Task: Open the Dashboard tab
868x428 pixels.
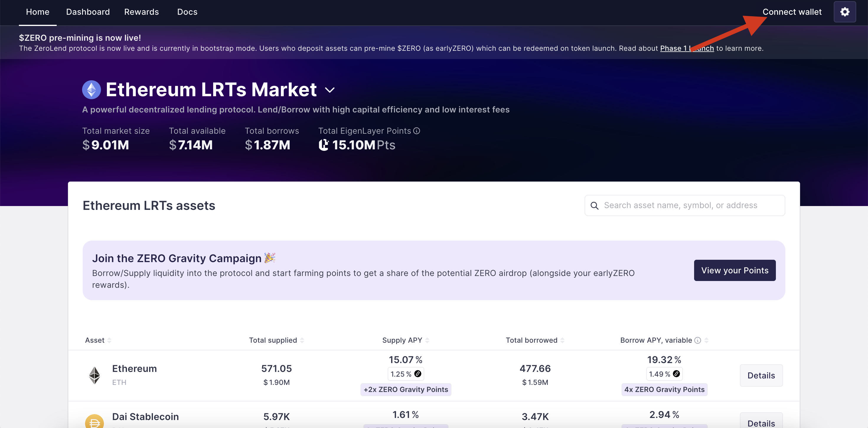Action: (88, 12)
